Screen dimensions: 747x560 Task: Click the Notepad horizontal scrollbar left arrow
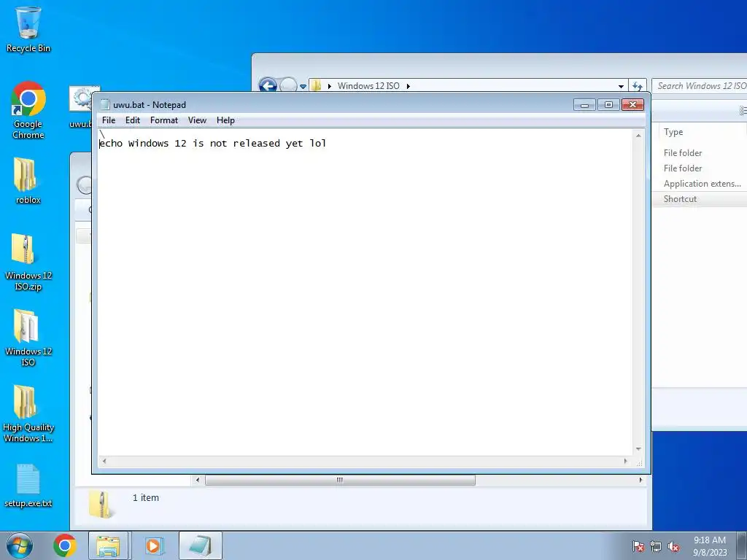point(104,461)
